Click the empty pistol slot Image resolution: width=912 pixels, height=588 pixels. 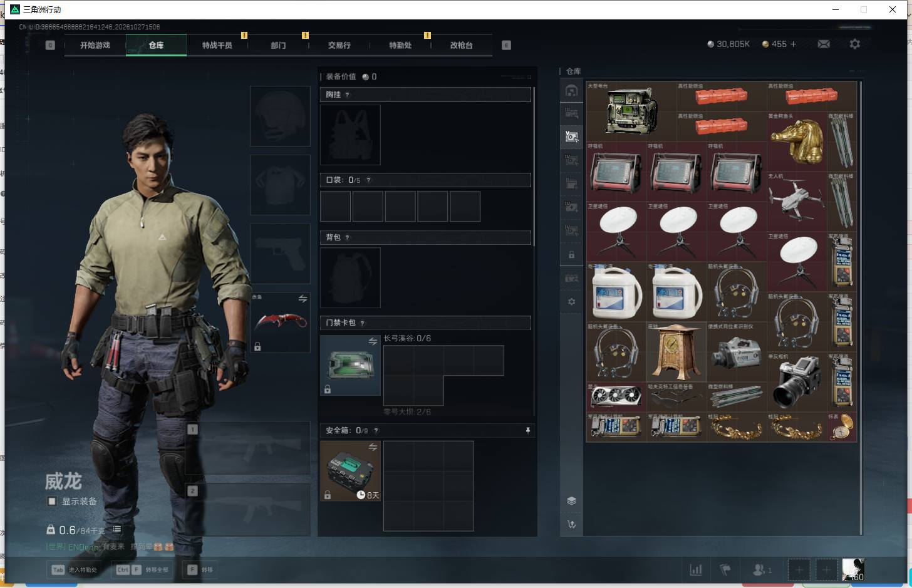280,254
